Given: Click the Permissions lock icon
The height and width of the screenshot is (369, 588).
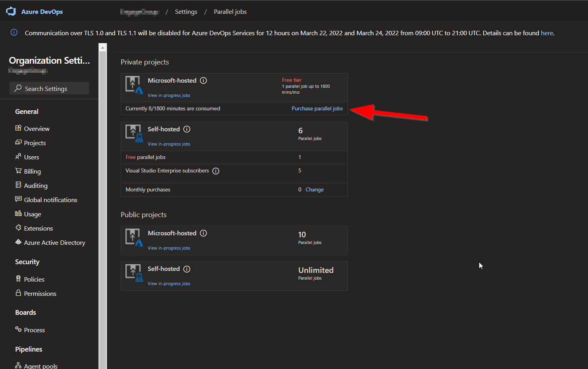Looking at the screenshot, I should (18, 293).
